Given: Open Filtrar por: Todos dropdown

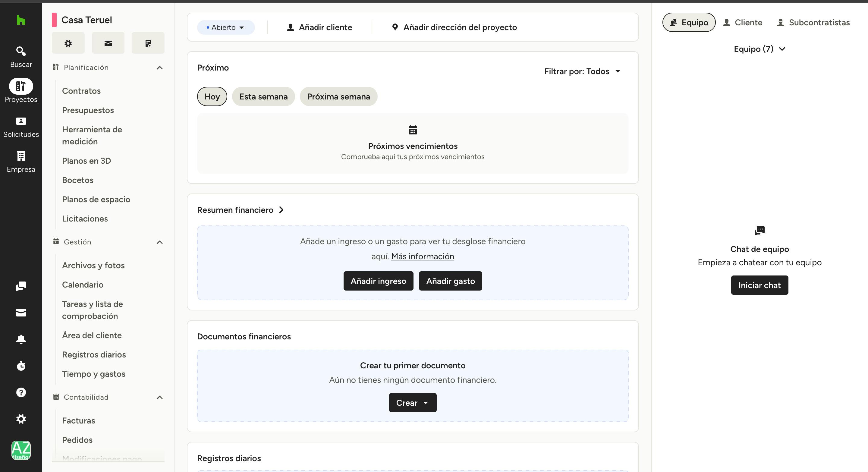Looking at the screenshot, I should (582, 71).
